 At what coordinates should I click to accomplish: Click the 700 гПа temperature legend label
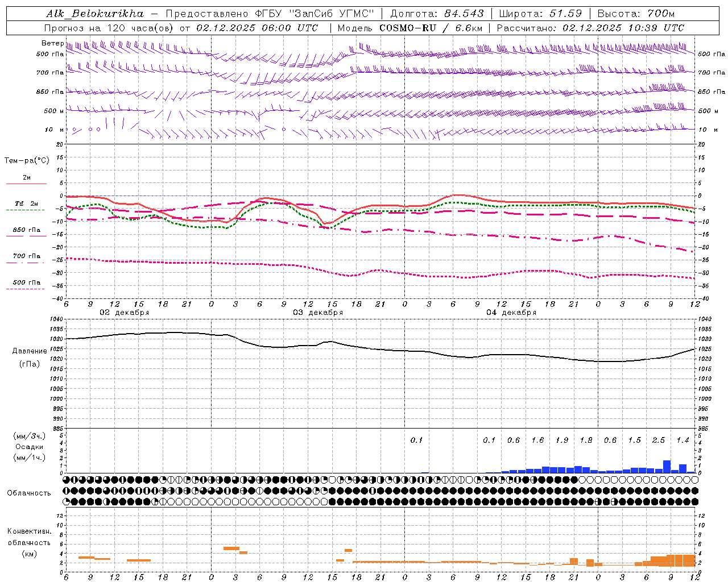[x=27, y=256]
